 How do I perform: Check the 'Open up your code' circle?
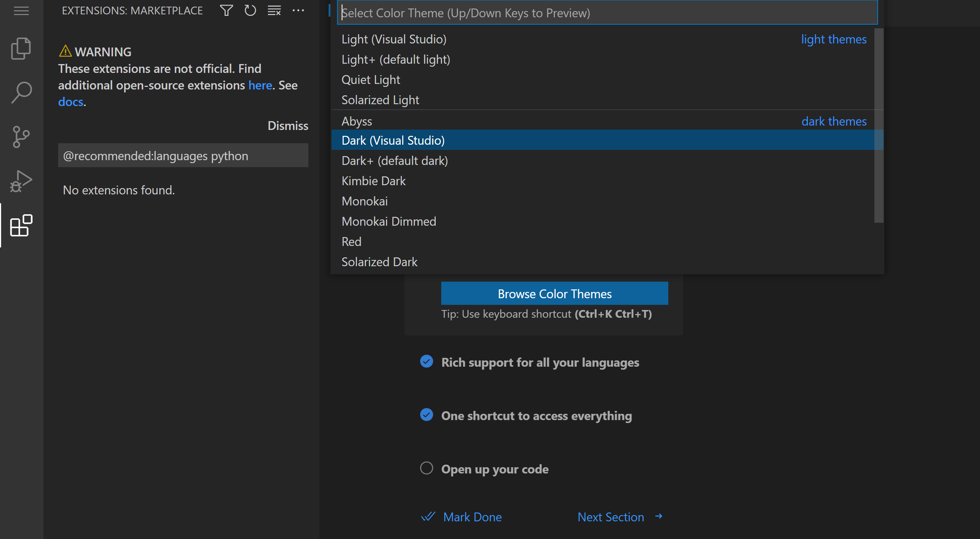tap(427, 468)
